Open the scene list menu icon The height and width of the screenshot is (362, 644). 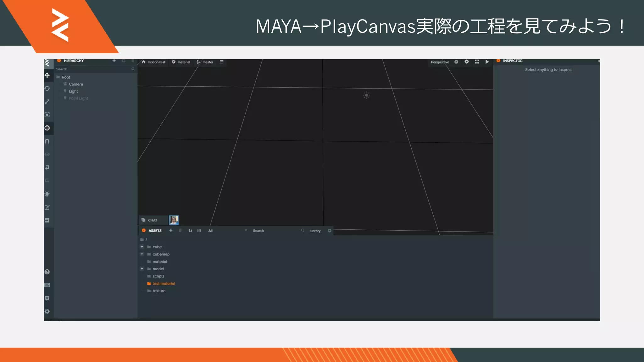point(222,62)
